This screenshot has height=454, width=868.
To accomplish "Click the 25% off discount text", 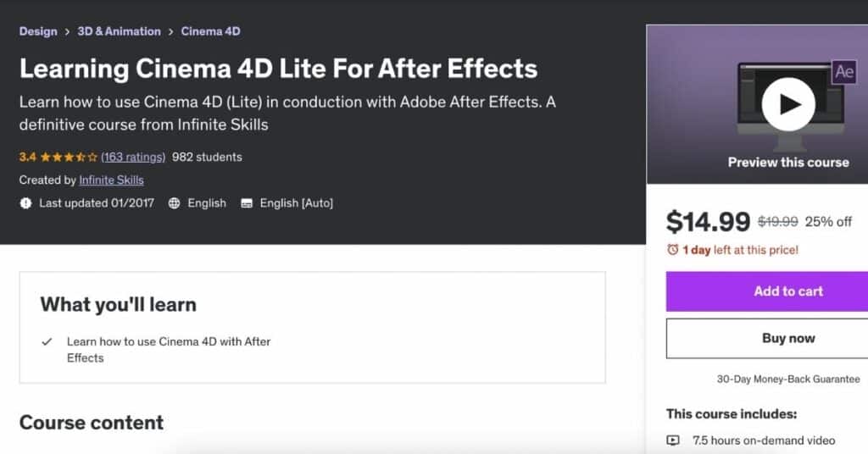I will click(x=828, y=222).
